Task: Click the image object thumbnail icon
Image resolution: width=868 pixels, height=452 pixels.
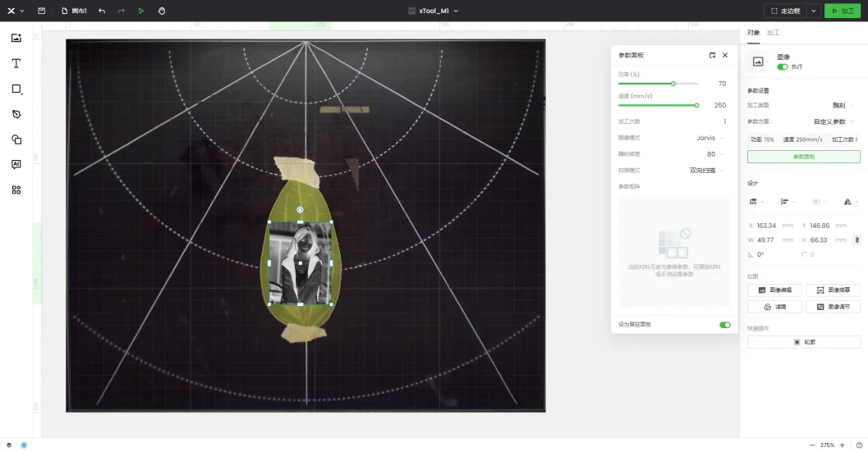Action: tap(758, 62)
